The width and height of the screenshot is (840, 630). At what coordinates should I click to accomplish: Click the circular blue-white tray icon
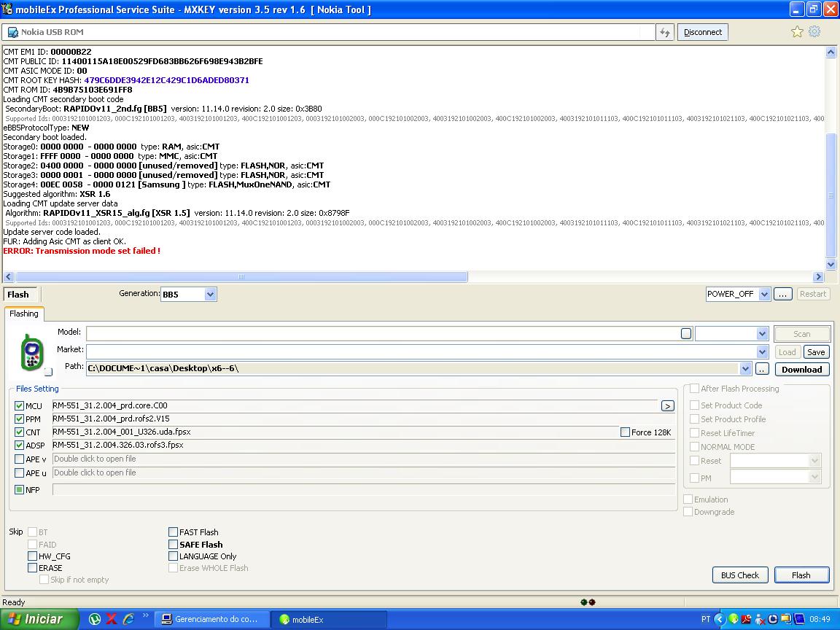[x=772, y=619]
